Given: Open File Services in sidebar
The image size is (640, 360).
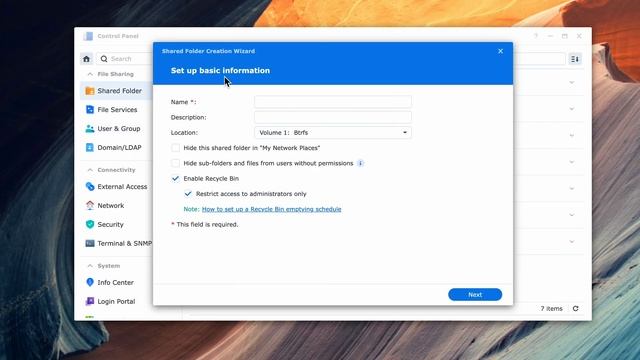Looking at the screenshot, I should 116,109.
